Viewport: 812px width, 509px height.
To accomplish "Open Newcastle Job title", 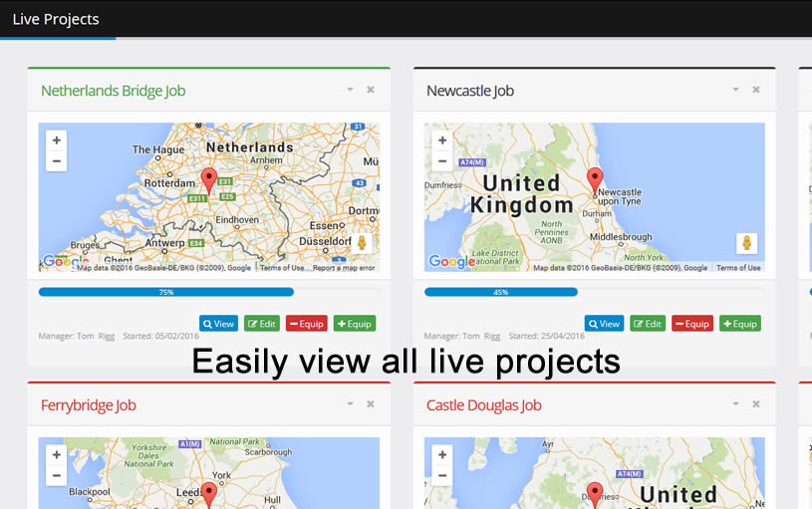I will pyautogui.click(x=470, y=91).
